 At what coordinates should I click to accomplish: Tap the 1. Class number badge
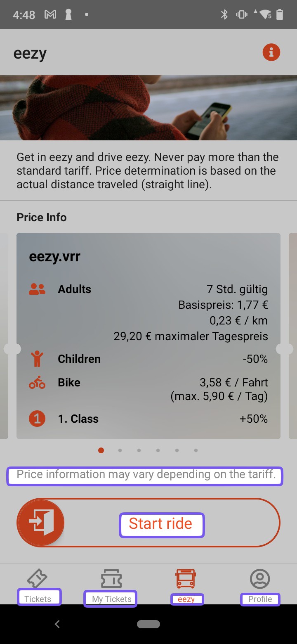[37, 419]
